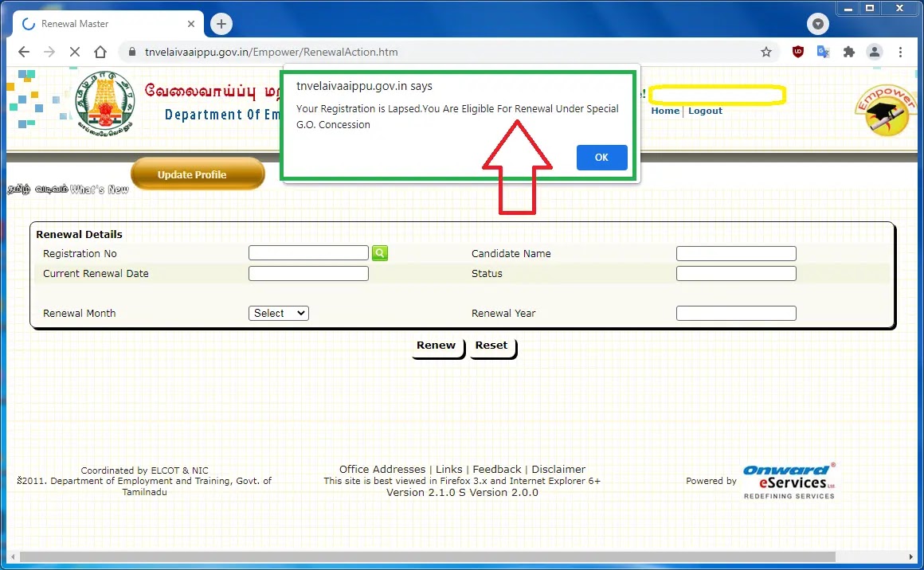This screenshot has height=570, width=924.
Task: Minimize the browser window
Action: point(848,8)
